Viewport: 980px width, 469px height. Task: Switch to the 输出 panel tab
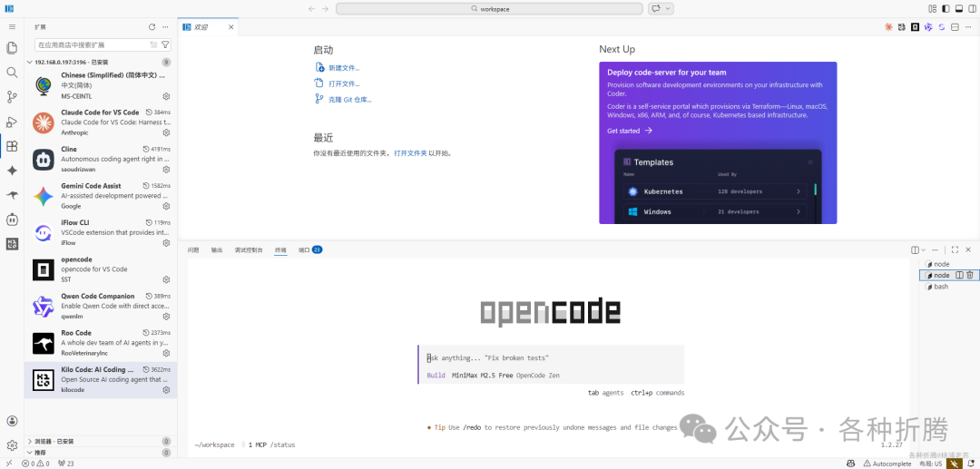coord(217,249)
